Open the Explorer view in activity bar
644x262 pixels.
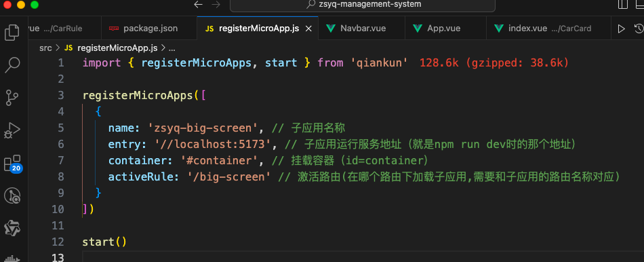coord(12,32)
